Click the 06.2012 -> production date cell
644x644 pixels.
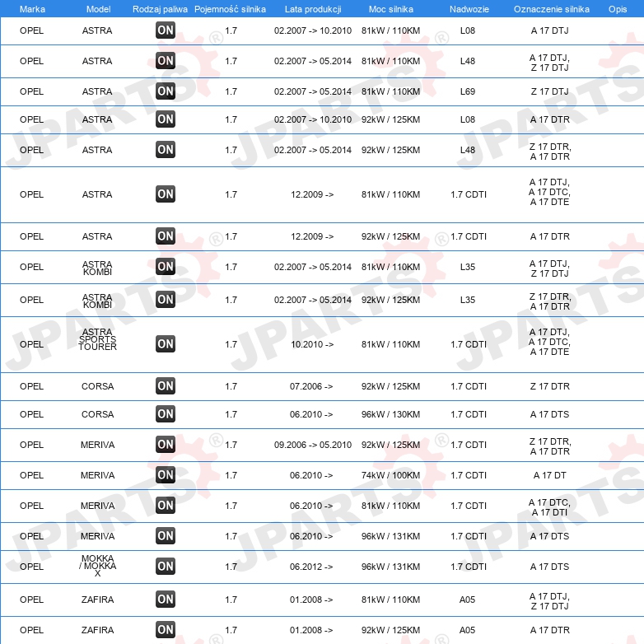click(311, 567)
